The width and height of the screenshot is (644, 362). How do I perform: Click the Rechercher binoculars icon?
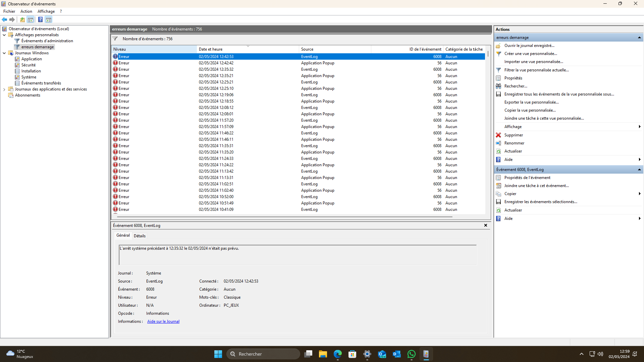498,86
